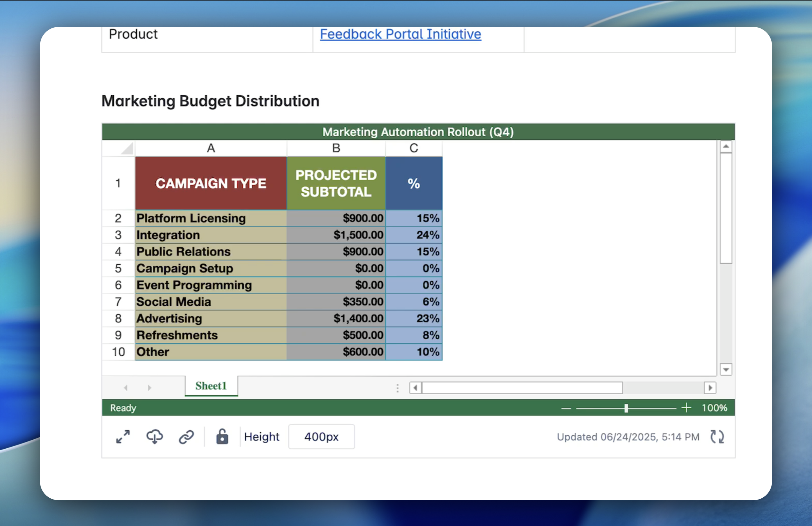Select the Sheet1 tab
The image size is (812, 526).
pos(211,386)
